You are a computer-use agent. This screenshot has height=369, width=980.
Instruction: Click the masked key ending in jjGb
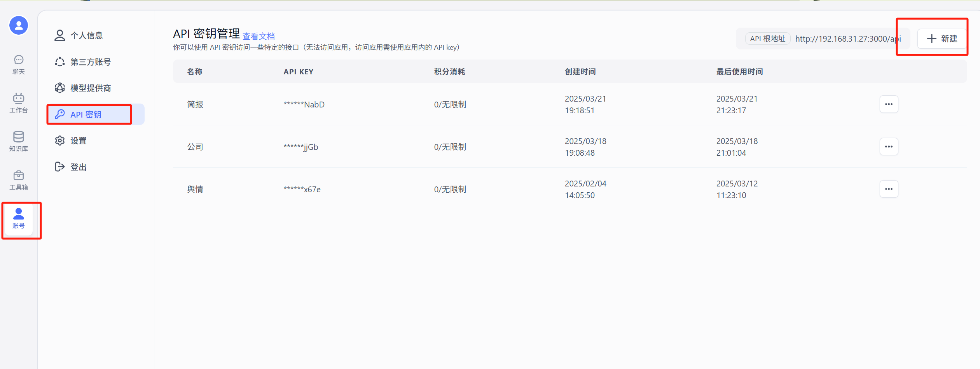click(x=301, y=147)
